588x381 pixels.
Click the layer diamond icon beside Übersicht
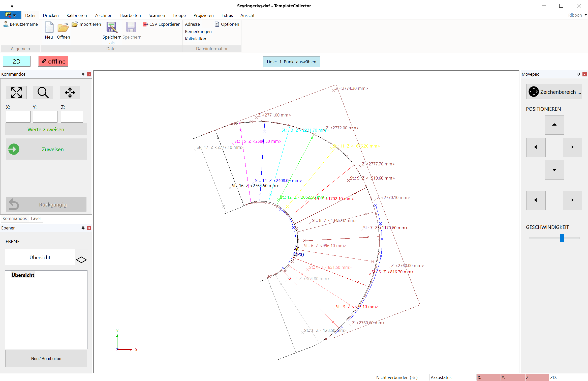click(x=81, y=260)
